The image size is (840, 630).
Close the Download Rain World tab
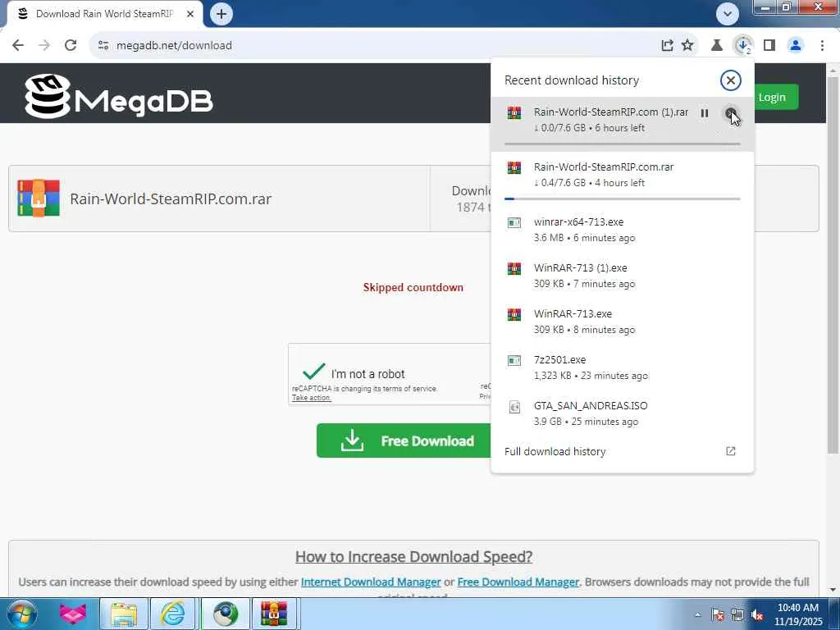pos(190,14)
